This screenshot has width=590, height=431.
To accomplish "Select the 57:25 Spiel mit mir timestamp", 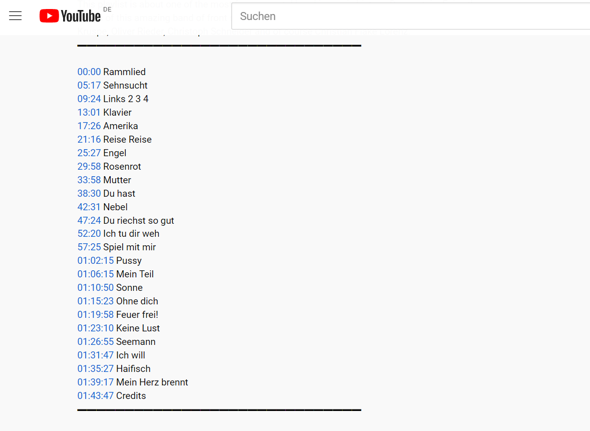I will [89, 247].
